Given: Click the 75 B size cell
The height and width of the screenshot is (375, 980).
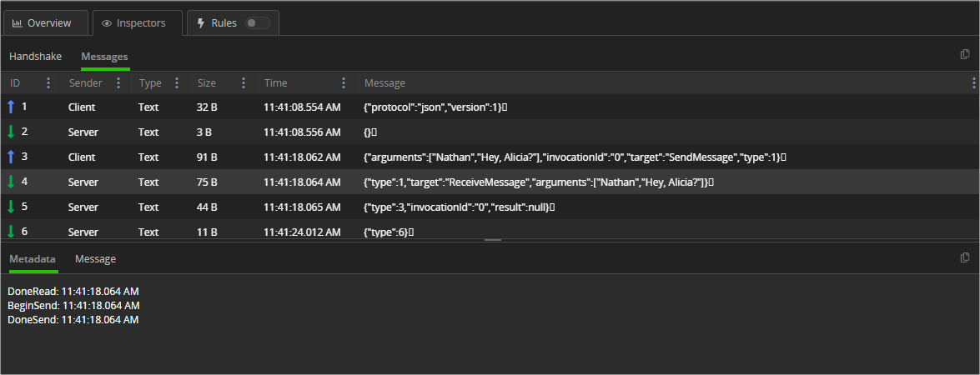Looking at the screenshot, I should coord(207,182).
